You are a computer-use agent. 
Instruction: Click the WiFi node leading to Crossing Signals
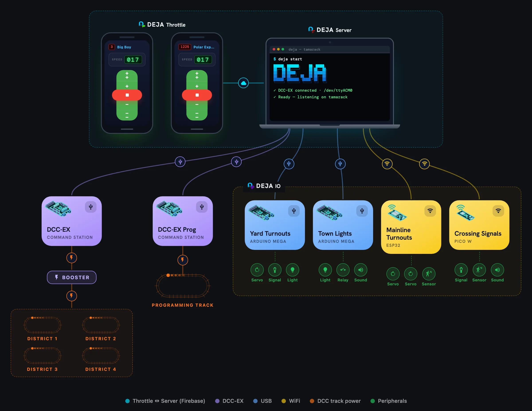424,164
